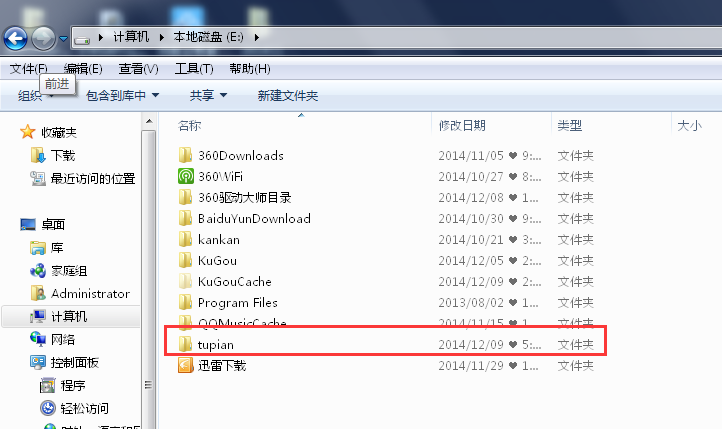This screenshot has height=429, width=722.
Task: Select the tupian folder
Action: (386, 344)
